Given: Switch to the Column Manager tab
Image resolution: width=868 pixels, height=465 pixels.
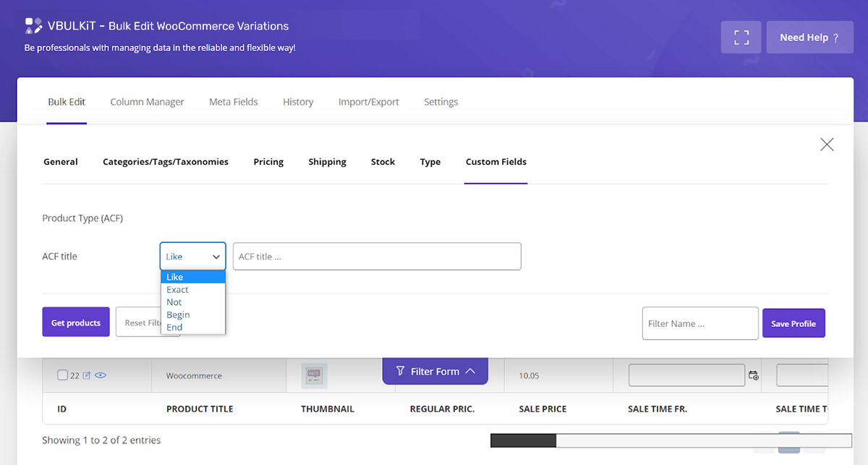Looking at the screenshot, I should 147,102.
